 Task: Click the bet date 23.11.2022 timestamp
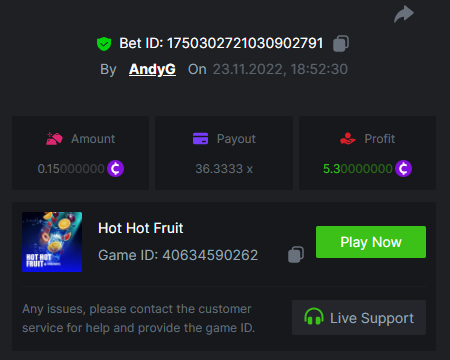[280, 69]
